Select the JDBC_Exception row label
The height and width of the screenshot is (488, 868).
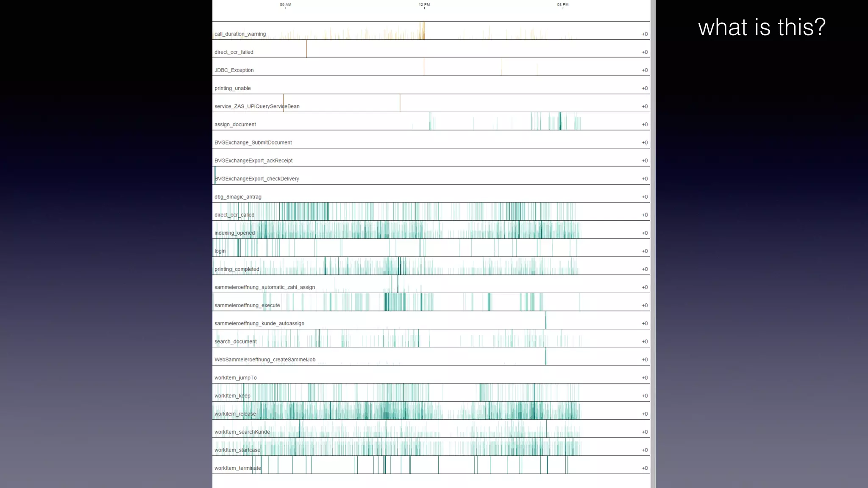[234, 70]
